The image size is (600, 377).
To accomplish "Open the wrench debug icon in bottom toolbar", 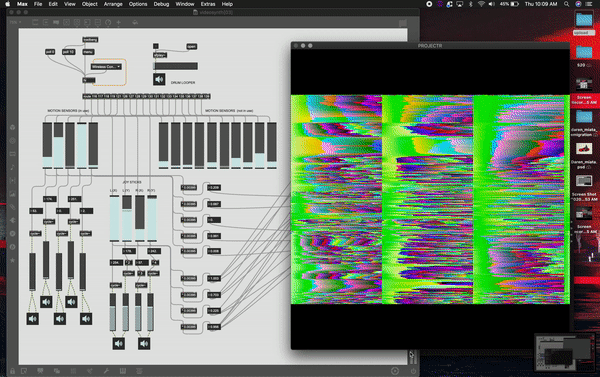I will (106, 371).
